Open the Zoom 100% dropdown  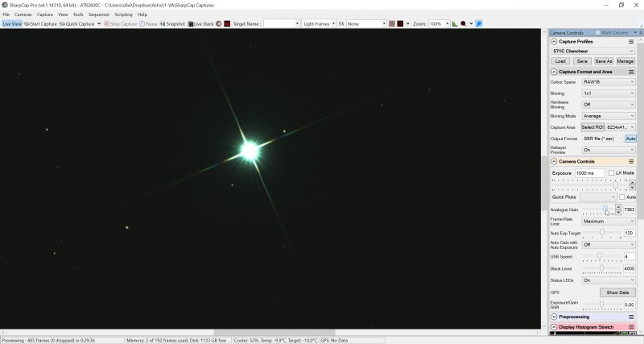pyautogui.click(x=439, y=24)
